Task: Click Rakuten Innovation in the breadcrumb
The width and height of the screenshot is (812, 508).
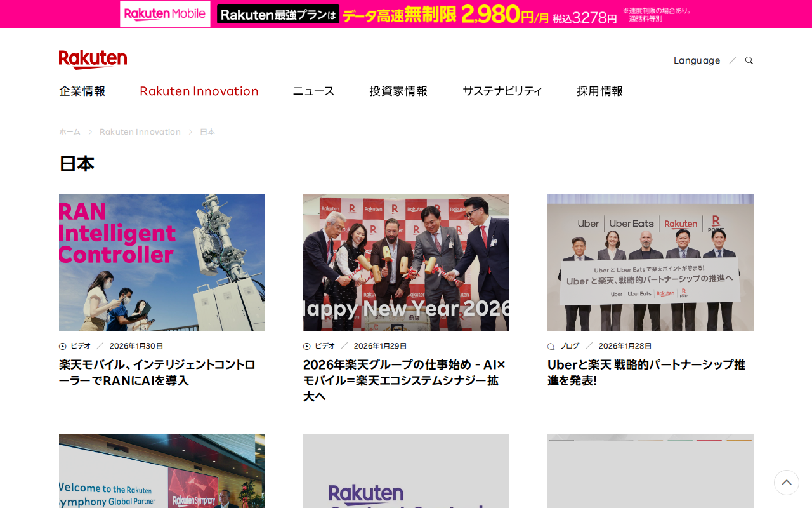Action: click(140, 132)
